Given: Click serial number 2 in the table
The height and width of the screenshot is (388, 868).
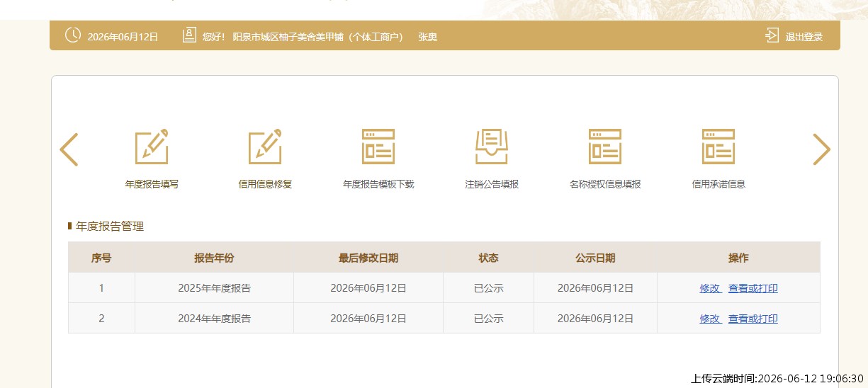Looking at the screenshot, I should click(101, 319).
